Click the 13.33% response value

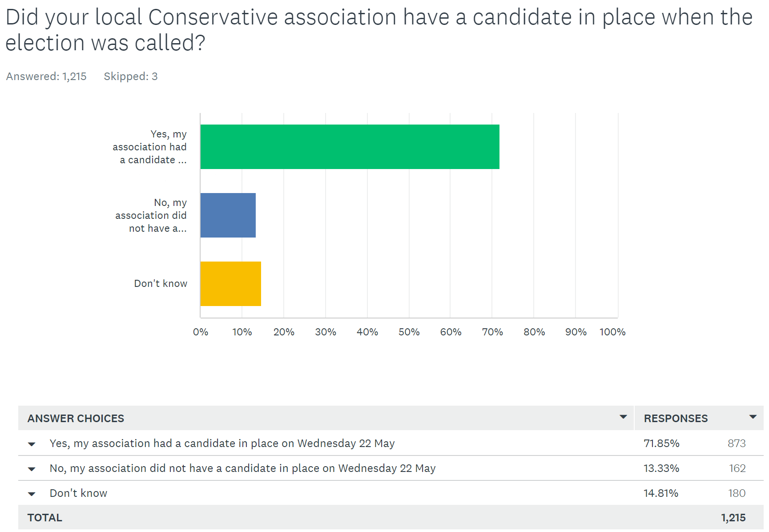661,468
